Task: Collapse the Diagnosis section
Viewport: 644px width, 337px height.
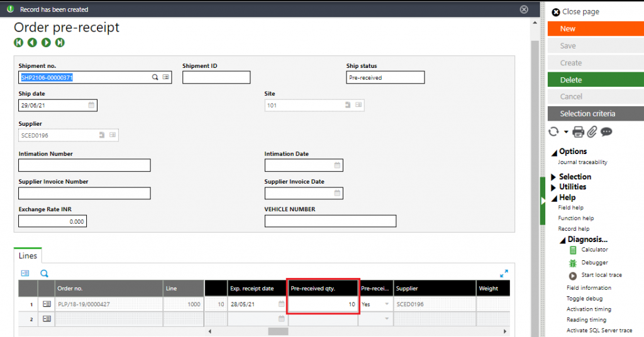Action: pos(563,241)
